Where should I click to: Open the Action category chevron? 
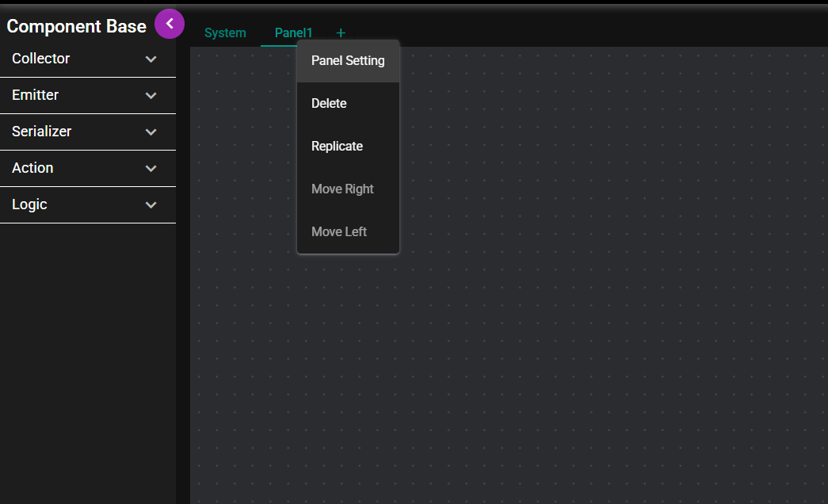[151, 168]
